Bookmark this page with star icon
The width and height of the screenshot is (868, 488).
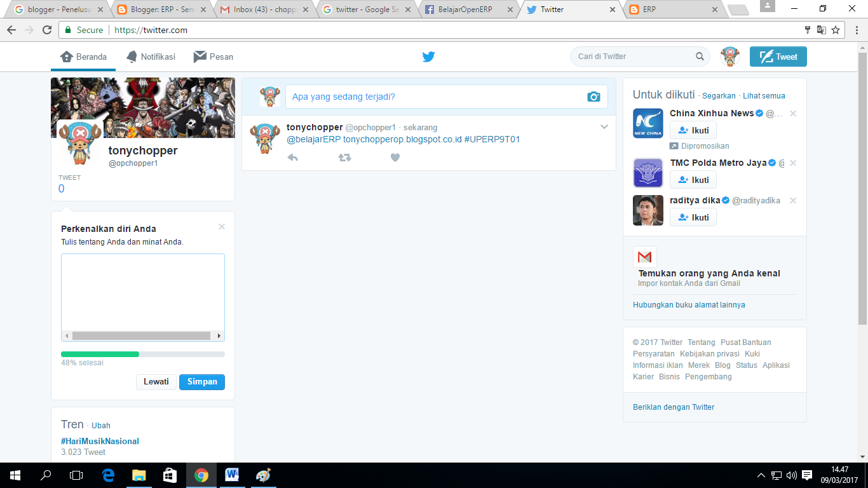[836, 30]
